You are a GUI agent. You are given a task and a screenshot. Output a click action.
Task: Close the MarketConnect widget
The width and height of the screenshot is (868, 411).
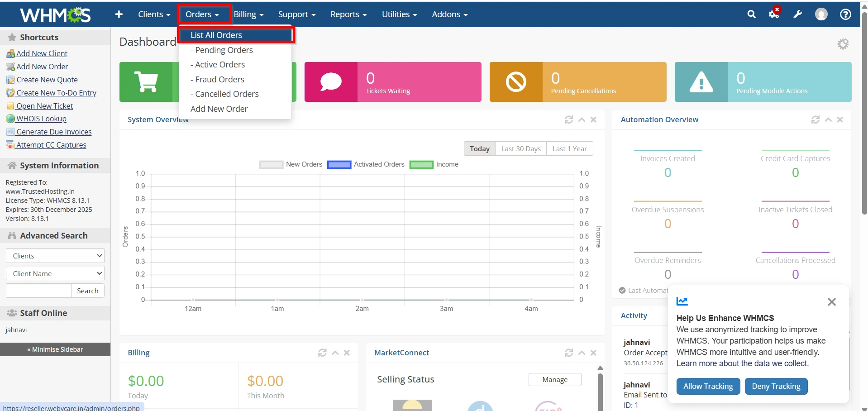point(593,353)
